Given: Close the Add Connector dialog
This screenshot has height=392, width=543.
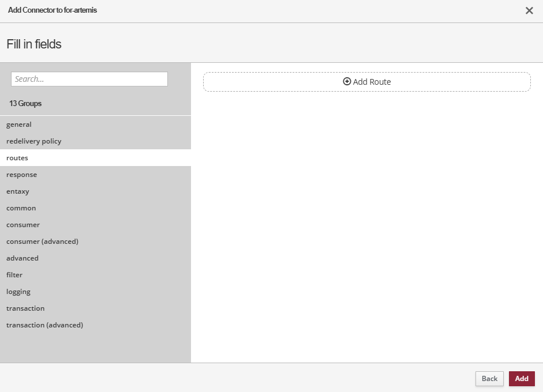Looking at the screenshot, I should coord(529,10).
